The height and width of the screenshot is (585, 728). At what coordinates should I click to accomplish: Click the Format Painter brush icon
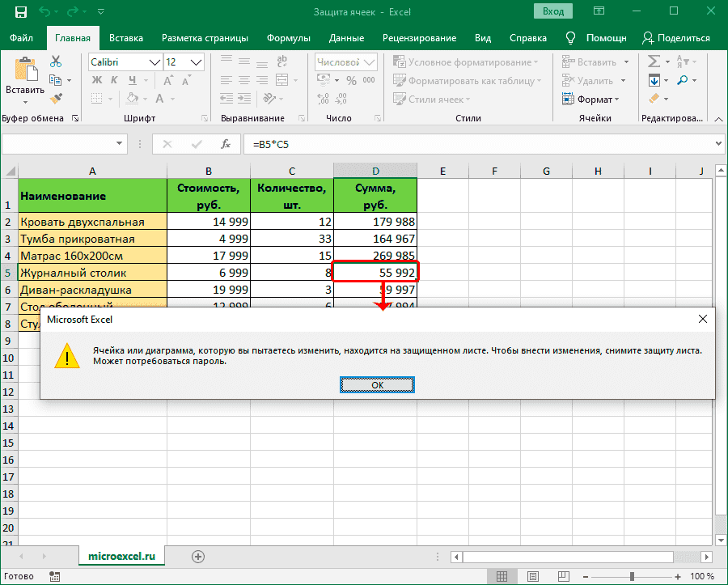[x=56, y=99]
